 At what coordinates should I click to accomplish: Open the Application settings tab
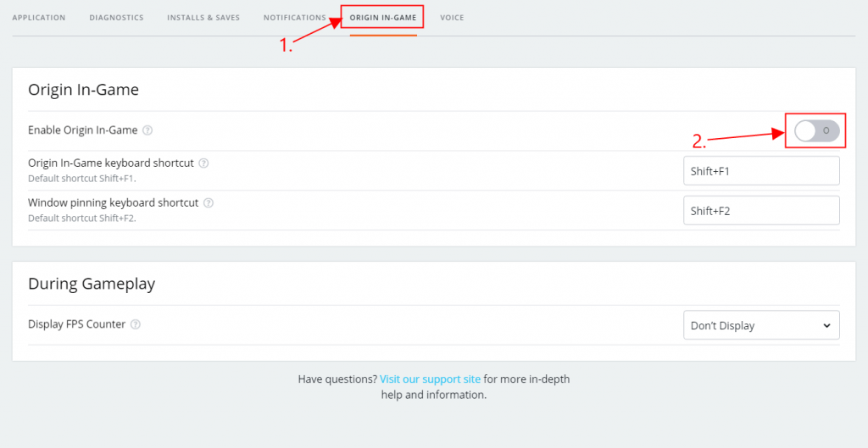(x=39, y=18)
